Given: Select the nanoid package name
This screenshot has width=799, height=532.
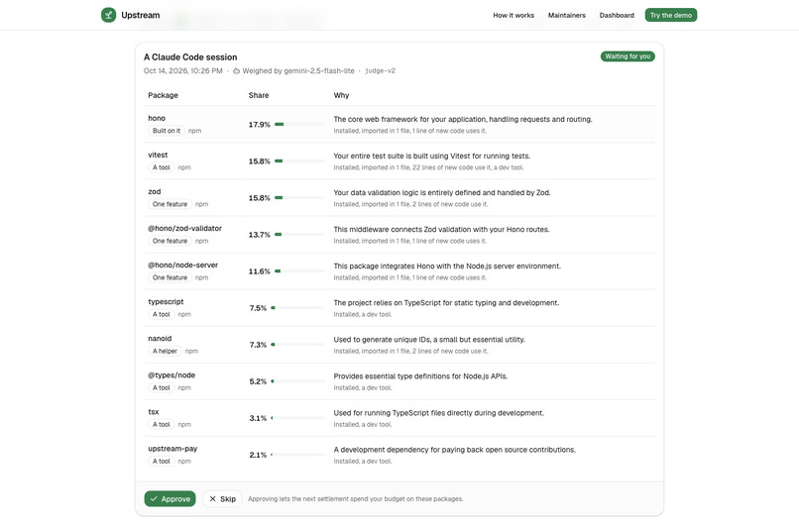Looking at the screenshot, I should pos(160,338).
